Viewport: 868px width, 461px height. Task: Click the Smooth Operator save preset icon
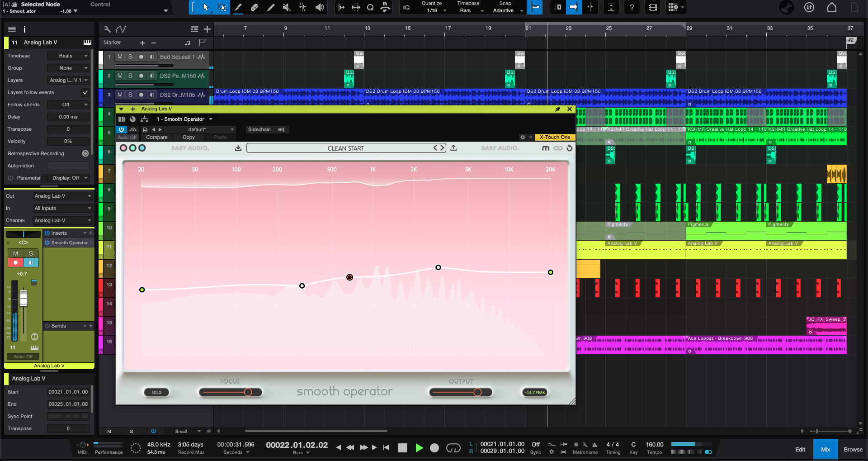point(238,148)
